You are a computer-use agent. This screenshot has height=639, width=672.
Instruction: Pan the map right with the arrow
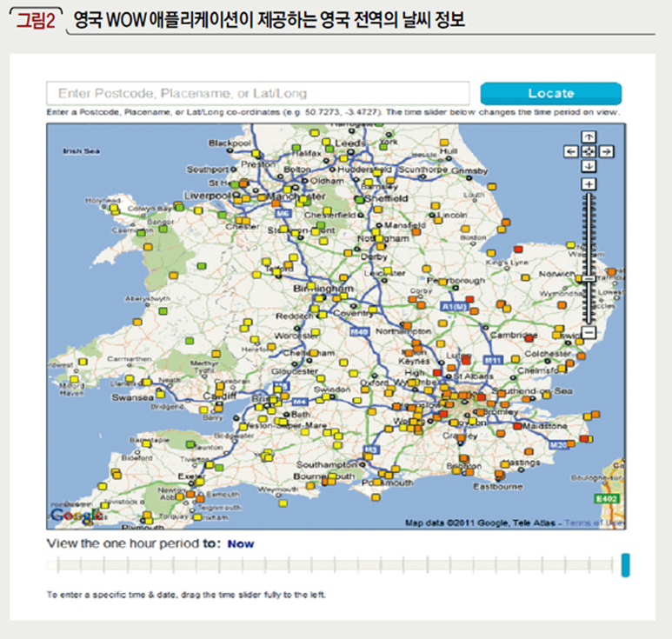[606, 152]
